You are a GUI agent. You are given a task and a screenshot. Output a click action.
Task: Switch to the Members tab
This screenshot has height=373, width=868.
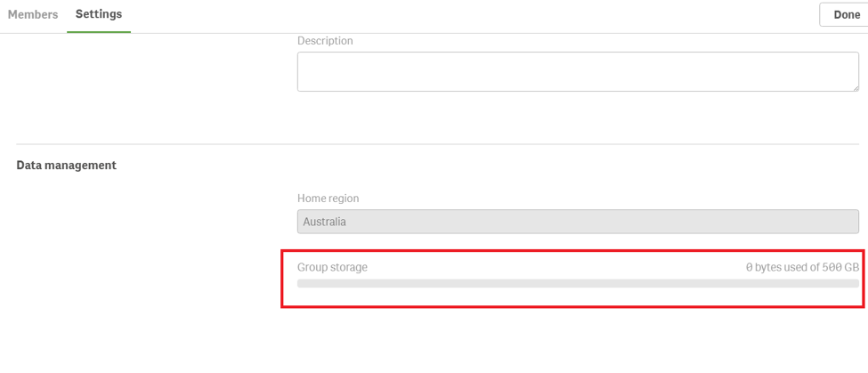(33, 14)
